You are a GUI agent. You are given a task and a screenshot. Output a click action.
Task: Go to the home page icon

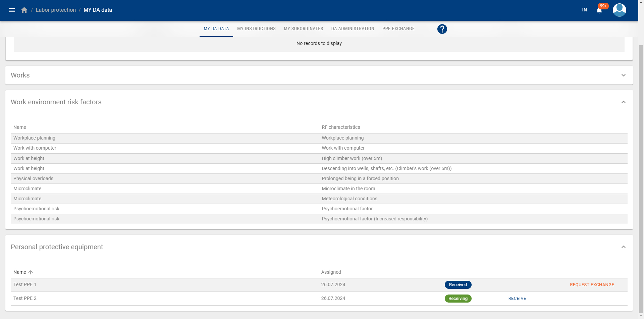click(x=24, y=10)
